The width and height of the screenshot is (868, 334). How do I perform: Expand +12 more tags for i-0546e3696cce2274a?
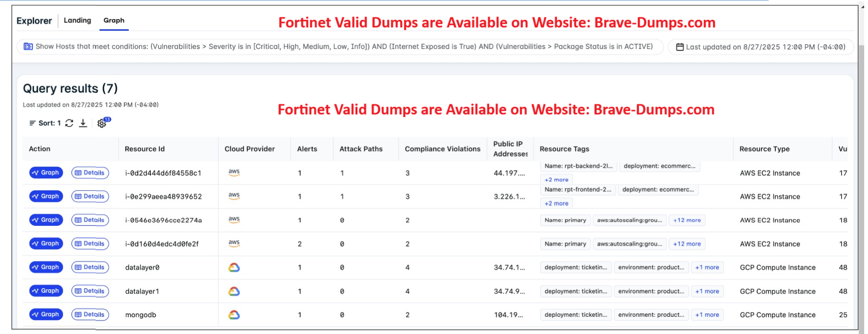(x=687, y=220)
